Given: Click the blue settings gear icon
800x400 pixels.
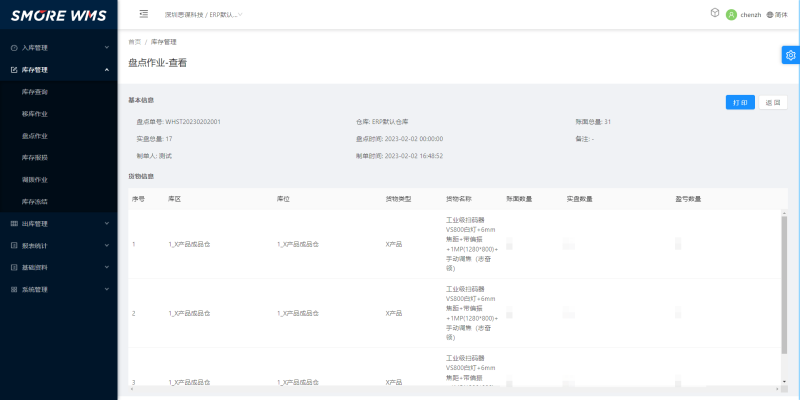Looking at the screenshot, I should click(x=791, y=55).
